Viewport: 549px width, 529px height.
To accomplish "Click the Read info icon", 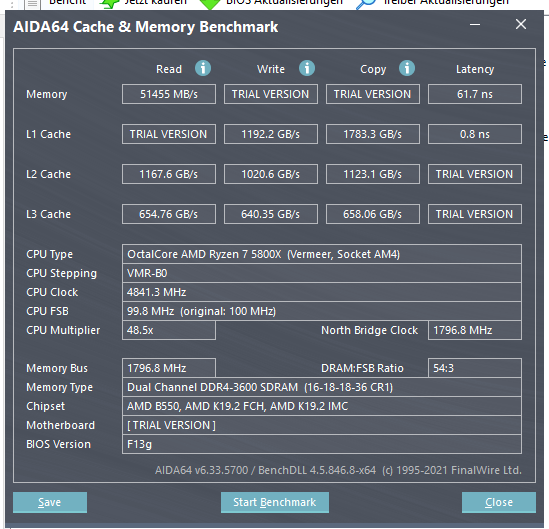I will tap(203, 68).
